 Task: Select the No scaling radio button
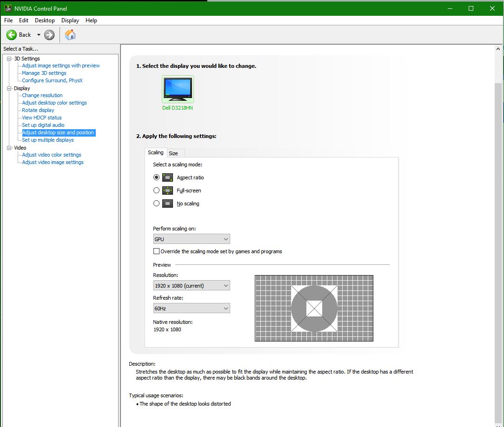(x=156, y=204)
